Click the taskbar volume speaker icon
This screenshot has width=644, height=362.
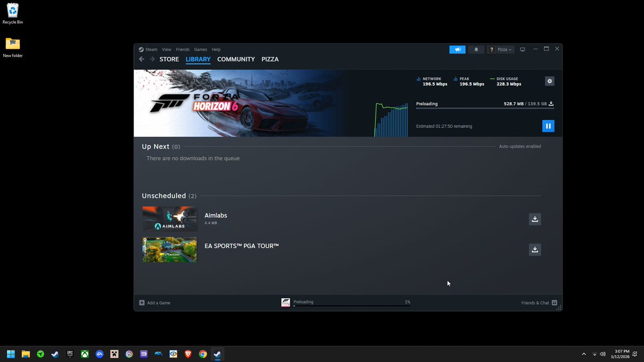click(603, 354)
